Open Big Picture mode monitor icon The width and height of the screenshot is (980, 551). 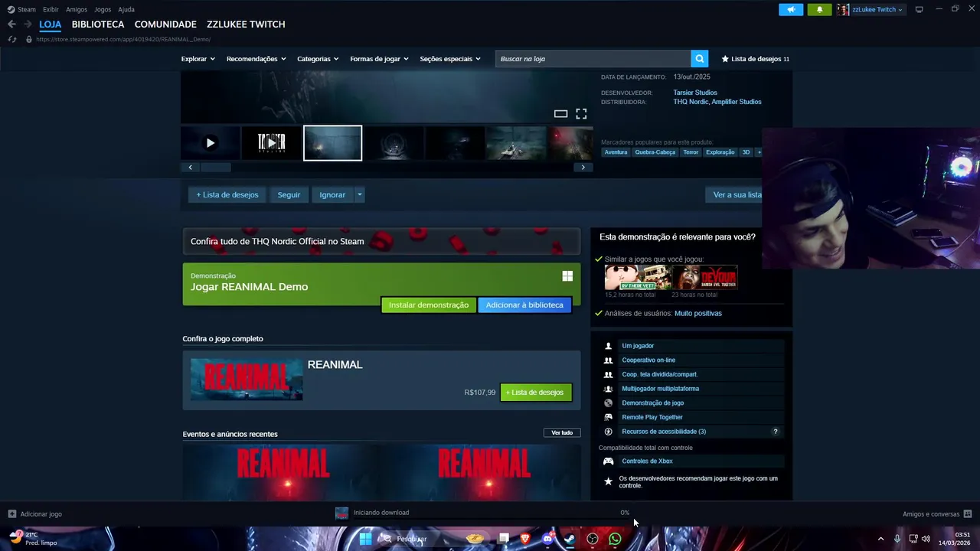(920, 9)
